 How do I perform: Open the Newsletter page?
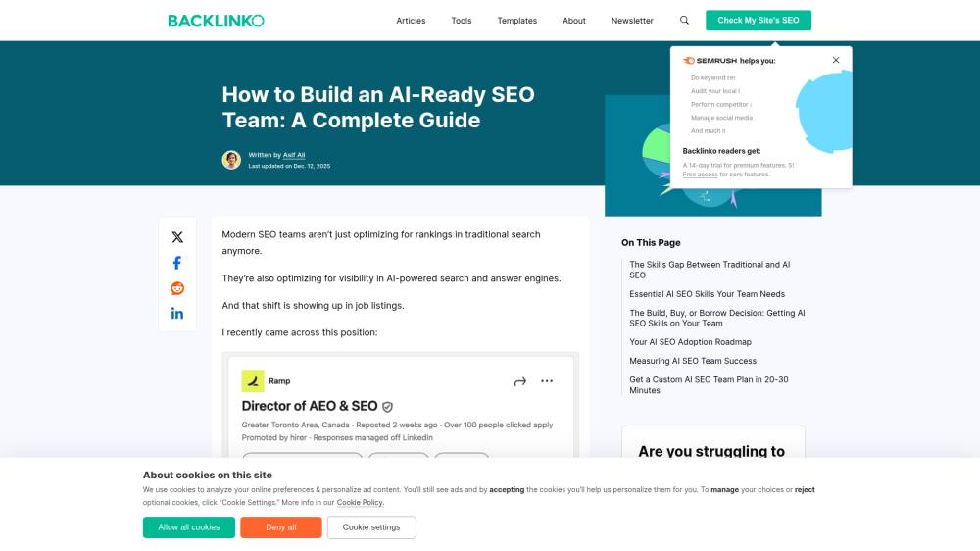click(632, 21)
